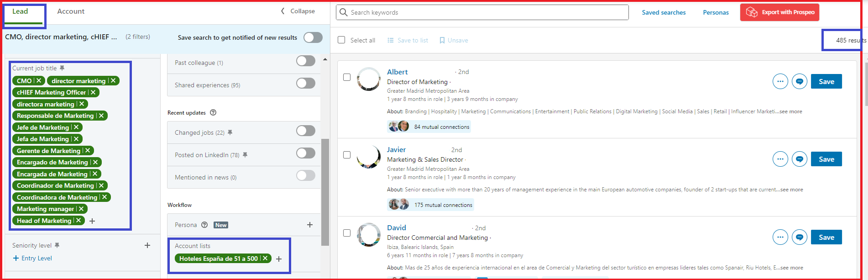The height and width of the screenshot is (280, 868).
Task: Open Persona help icon
Action: click(204, 225)
